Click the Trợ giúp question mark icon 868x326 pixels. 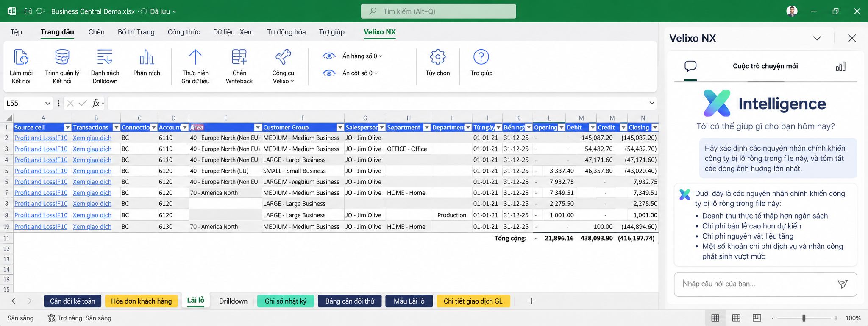pyautogui.click(x=481, y=57)
